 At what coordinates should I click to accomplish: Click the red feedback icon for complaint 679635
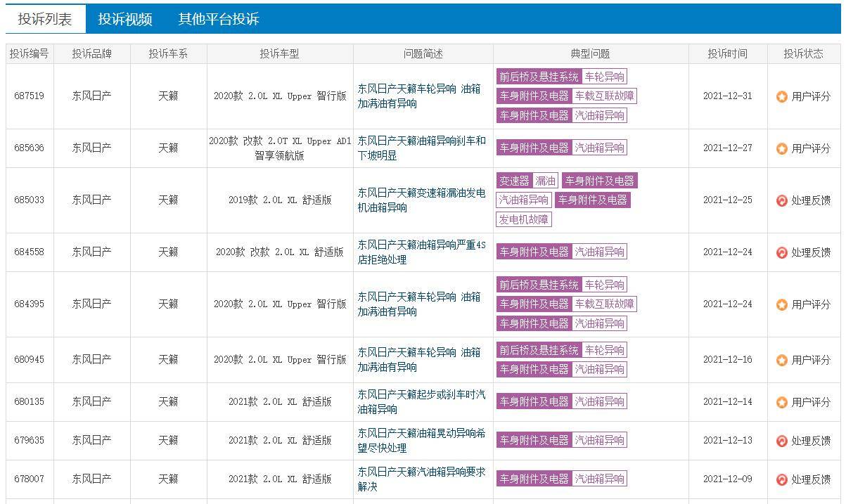781,441
